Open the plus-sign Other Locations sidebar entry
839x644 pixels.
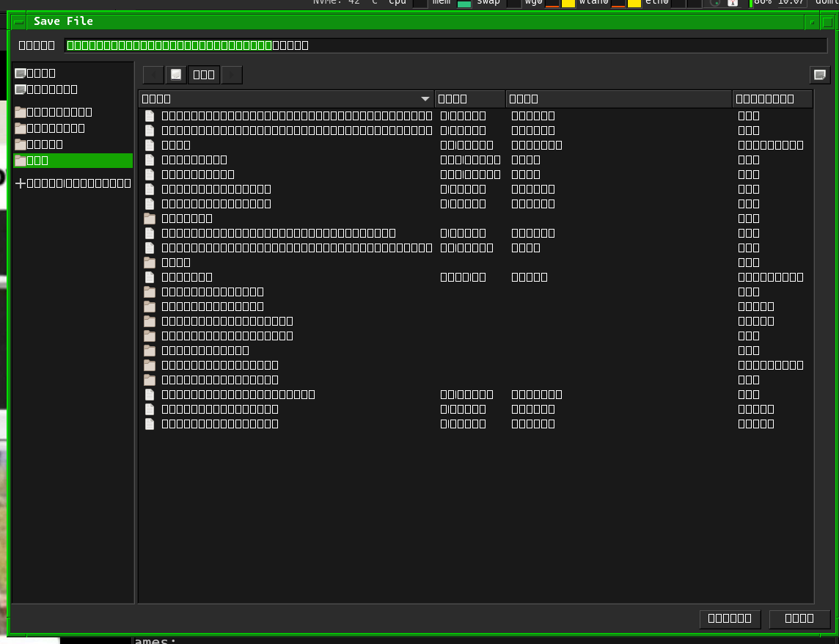pyautogui.click(x=73, y=183)
